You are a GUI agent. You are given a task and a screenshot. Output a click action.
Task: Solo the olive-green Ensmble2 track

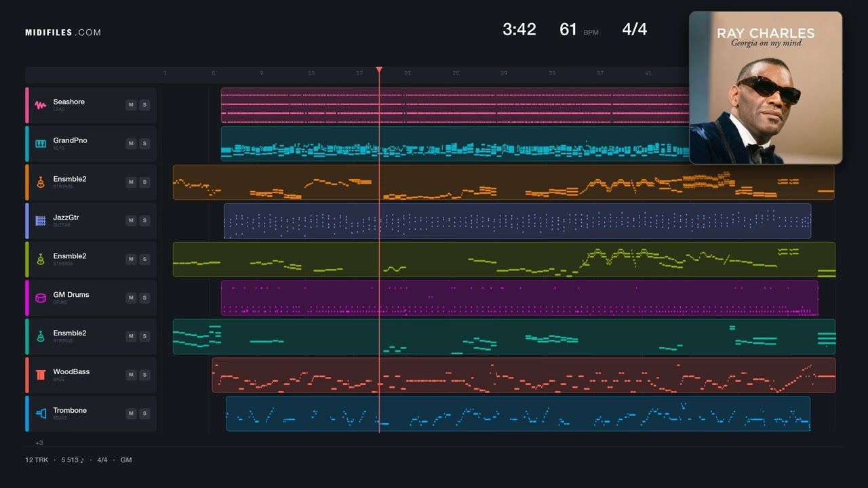click(x=144, y=260)
